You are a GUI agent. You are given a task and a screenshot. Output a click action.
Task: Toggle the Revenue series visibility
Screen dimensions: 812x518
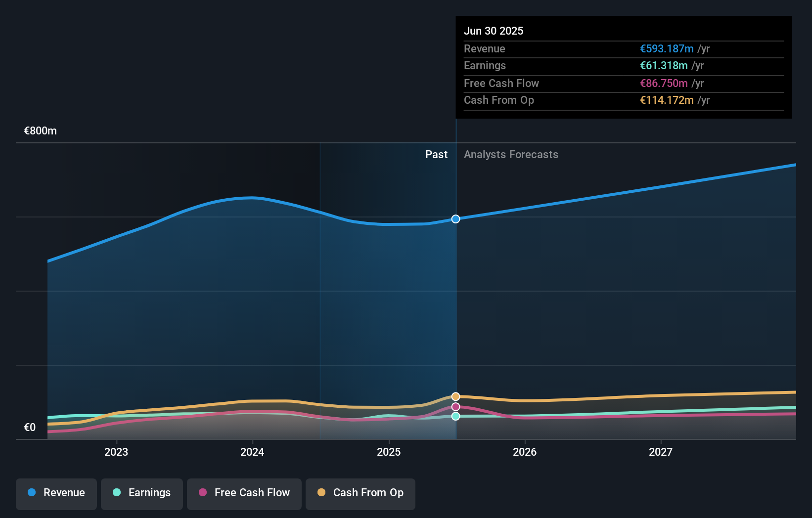pos(56,494)
